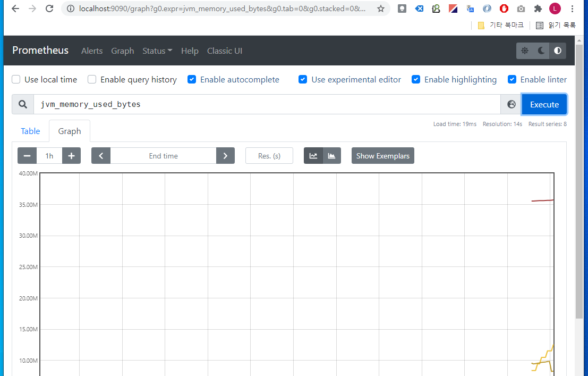Click the Show Exemplars button
Screen dimensions: 588x376
click(382, 156)
